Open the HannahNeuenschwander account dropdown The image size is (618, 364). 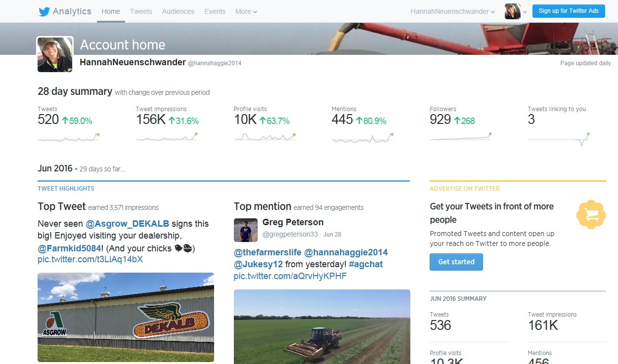[452, 11]
